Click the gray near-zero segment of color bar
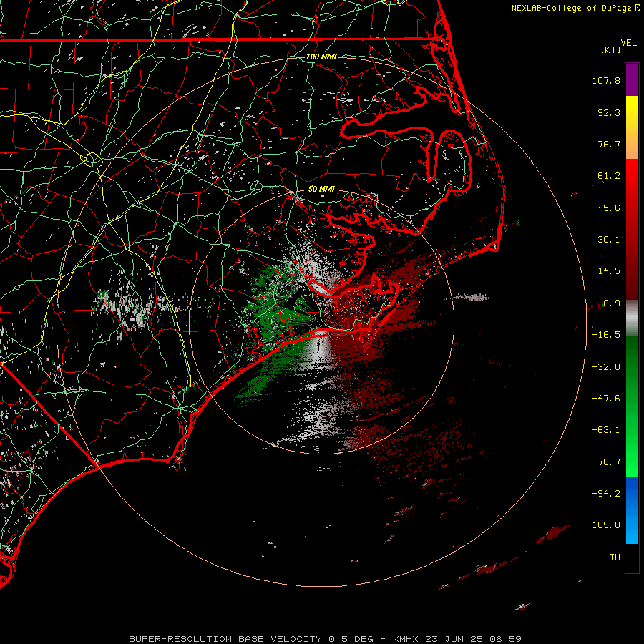Viewport: 644px width, 644px height. tap(632, 318)
